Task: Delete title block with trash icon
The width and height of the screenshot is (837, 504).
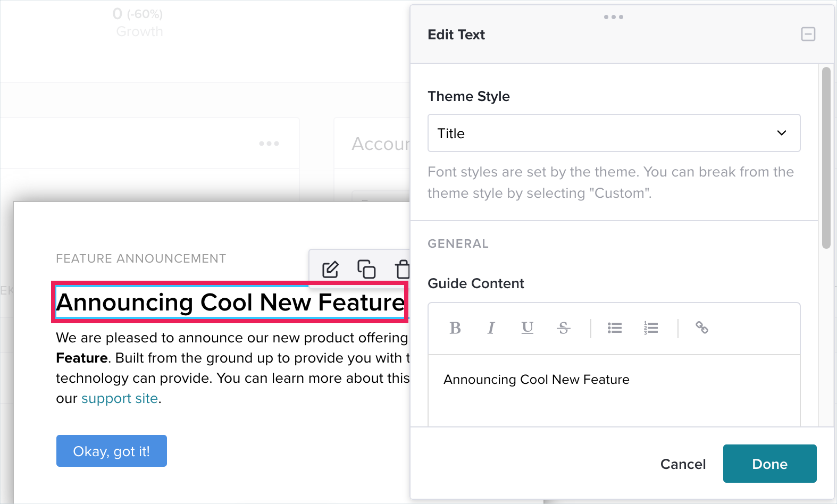Action: pos(403,269)
